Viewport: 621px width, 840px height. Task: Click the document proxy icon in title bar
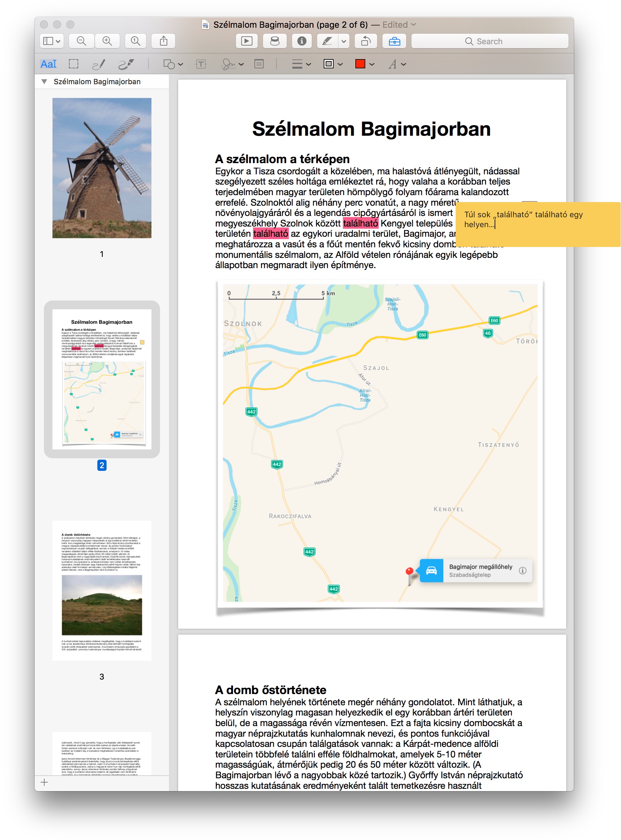click(x=205, y=24)
